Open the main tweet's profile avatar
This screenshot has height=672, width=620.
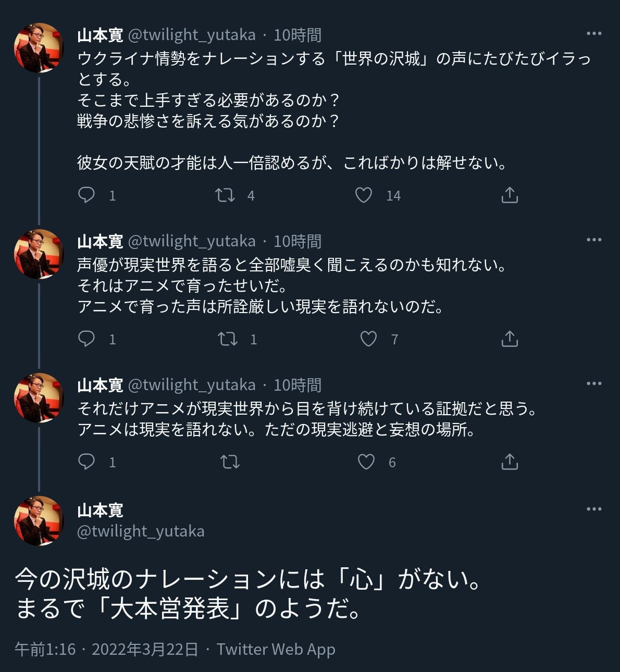click(39, 520)
